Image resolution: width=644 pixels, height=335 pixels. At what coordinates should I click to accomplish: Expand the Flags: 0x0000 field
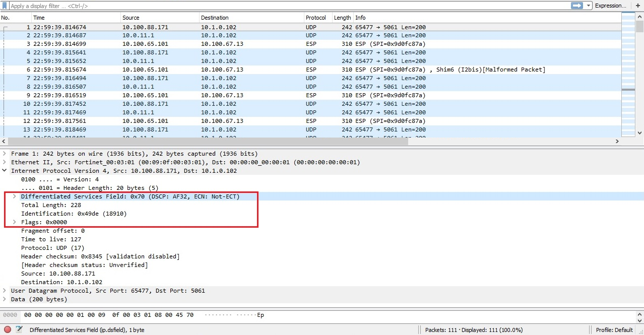14,222
